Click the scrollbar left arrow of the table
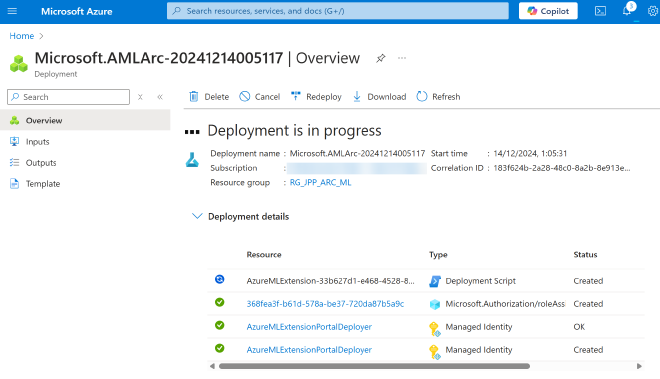Viewport: 660px width, 379px height. coord(212,366)
